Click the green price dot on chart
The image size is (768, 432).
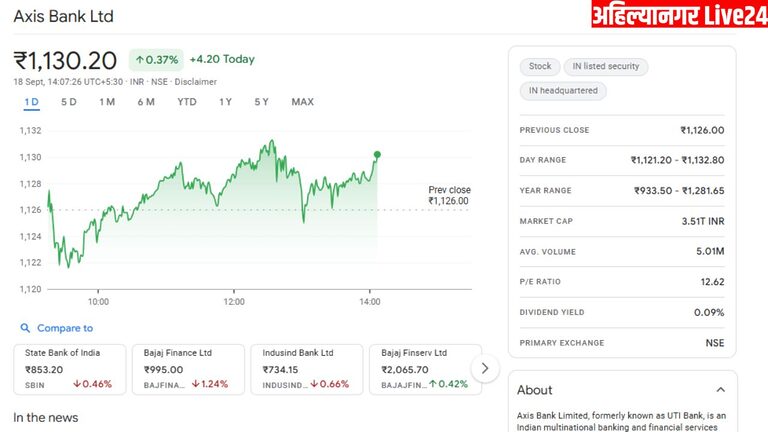point(377,154)
